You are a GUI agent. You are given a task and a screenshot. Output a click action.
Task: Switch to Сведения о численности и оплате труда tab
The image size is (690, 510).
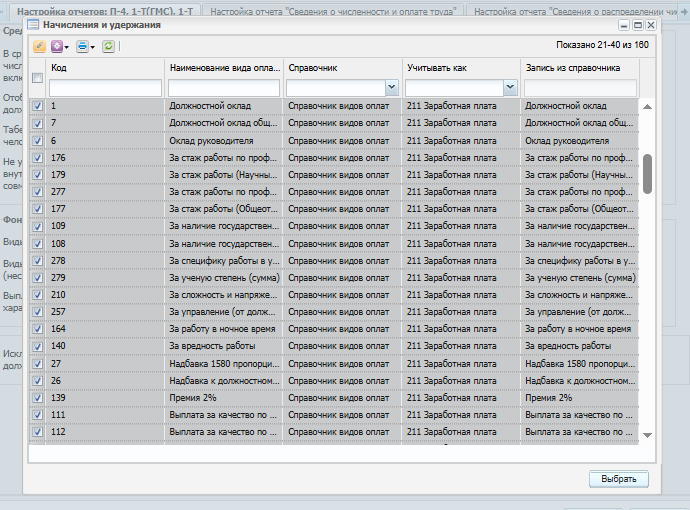pos(333,11)
